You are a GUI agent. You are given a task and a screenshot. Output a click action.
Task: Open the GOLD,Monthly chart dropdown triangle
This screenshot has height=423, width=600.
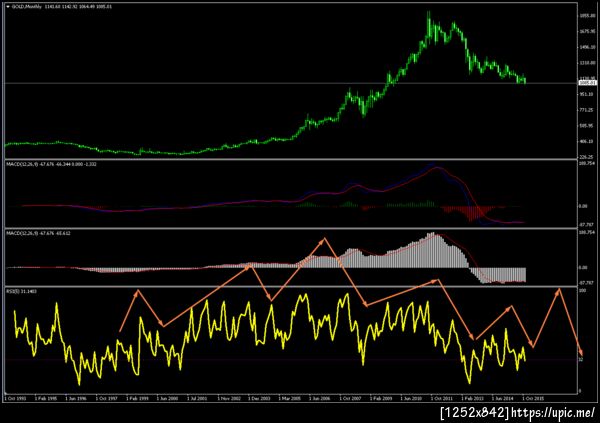(8, 7)
